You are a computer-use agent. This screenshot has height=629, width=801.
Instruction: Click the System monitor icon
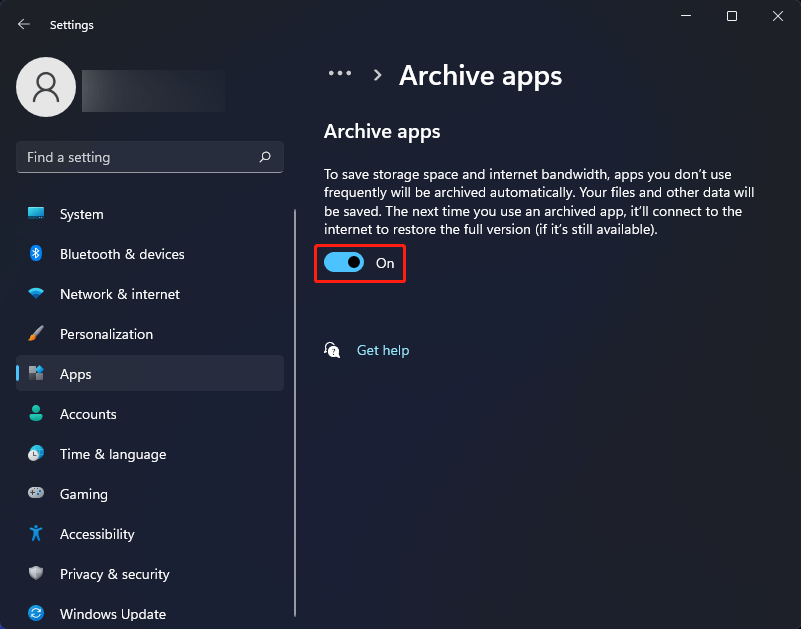[x=36, y=214]
